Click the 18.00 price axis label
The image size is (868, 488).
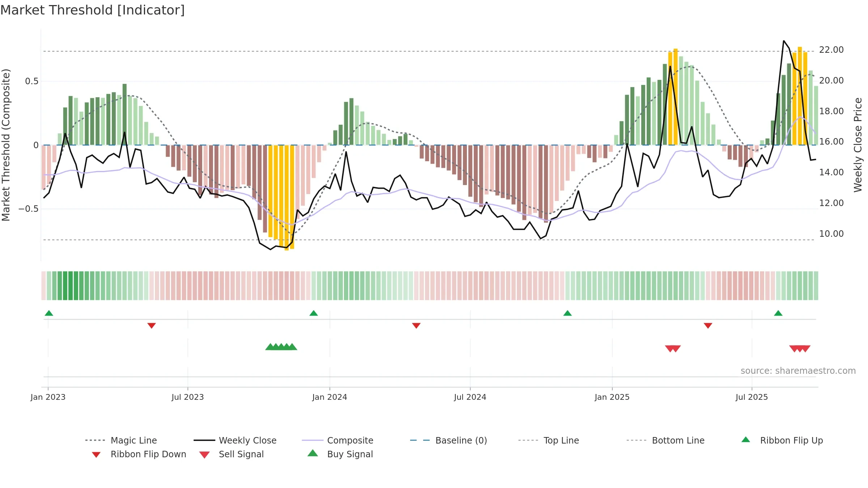click(x=831, y=111)
